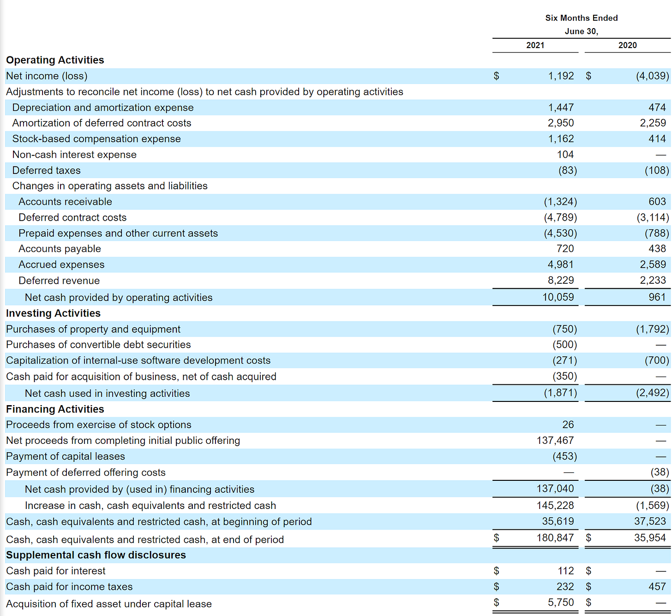
Task: Click 'Purchases of convertible debt securities' label
Action: 98,345
